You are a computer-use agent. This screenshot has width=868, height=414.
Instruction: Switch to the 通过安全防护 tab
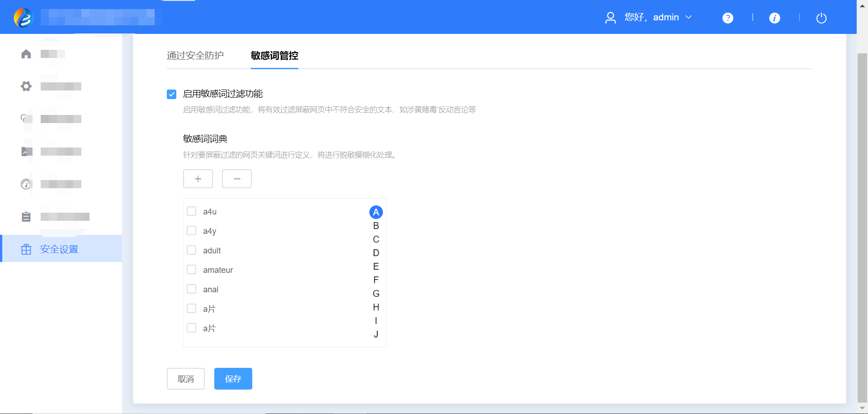coord(195,56)
